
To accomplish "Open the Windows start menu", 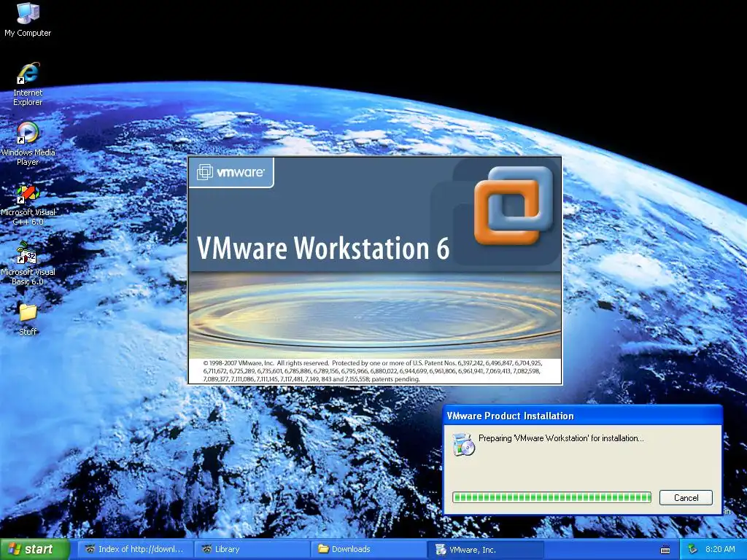I will (x=35, y=549).
